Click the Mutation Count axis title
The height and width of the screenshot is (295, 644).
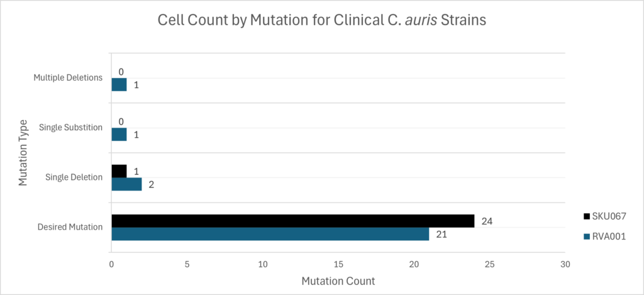tap(338, 281)
